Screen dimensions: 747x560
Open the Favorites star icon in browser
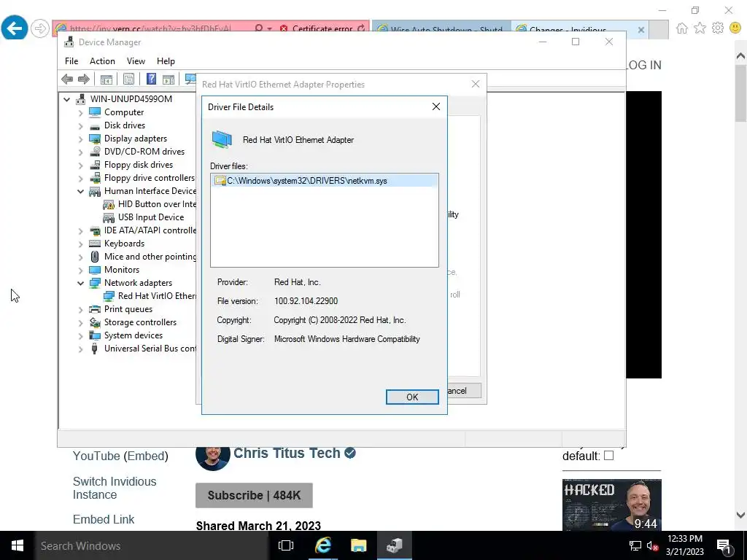click(700, 28)
